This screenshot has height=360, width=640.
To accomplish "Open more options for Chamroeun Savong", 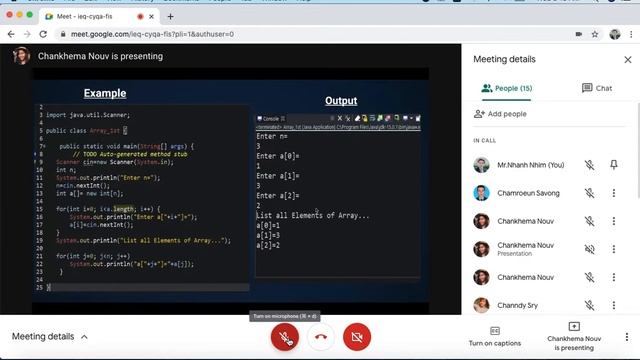I will click(613, 193).
